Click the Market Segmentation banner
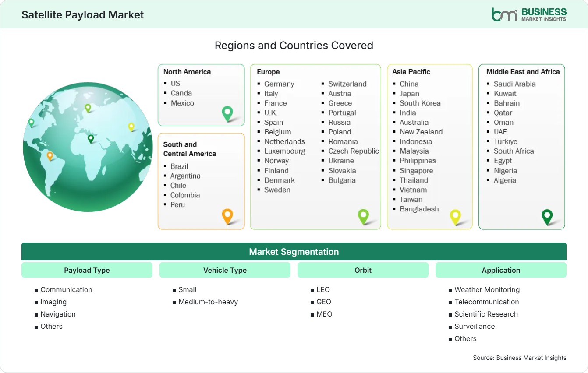Image resolution: width=588 pixels, height=373 pixels. 294,252
